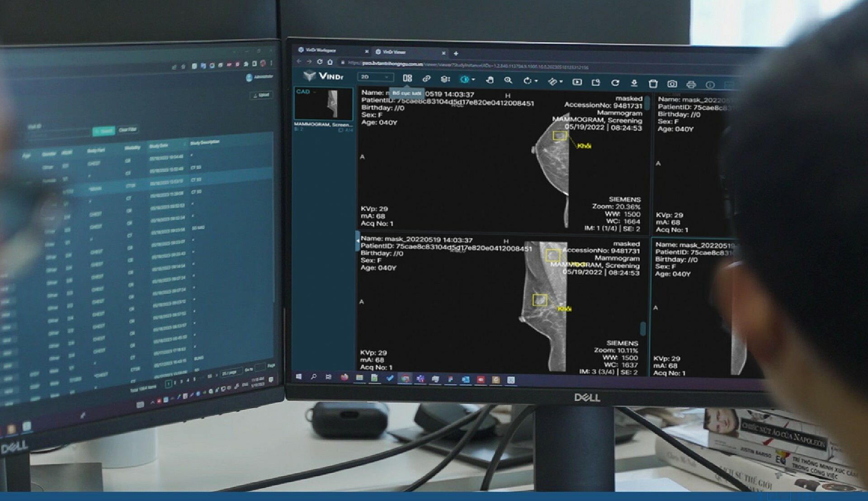Click the reset refresh icon in toolbar

(x=615, y=83)
